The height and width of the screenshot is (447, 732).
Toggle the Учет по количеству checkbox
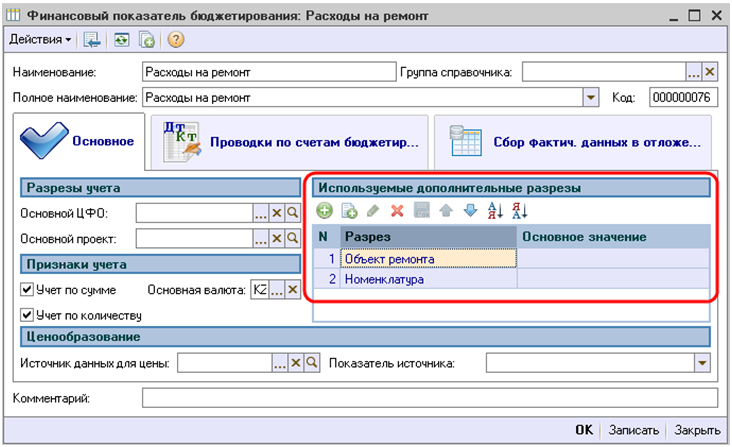click(28, 316)
